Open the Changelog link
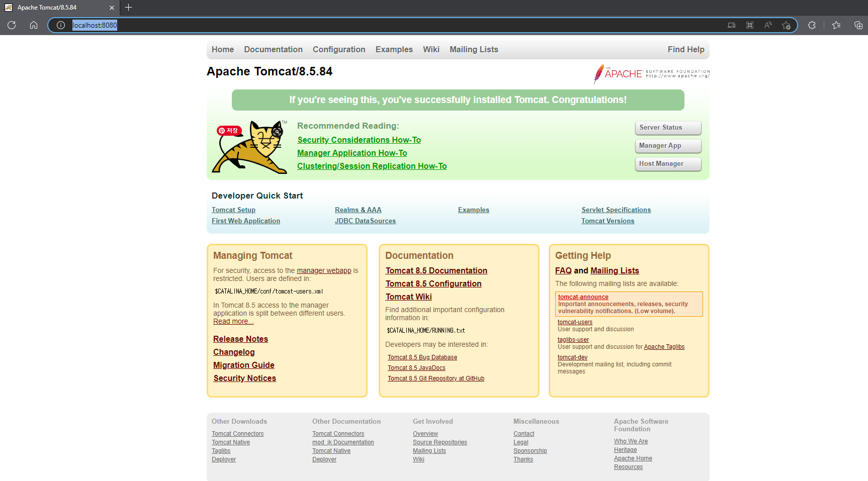The image size is (868, 481). 234,352
